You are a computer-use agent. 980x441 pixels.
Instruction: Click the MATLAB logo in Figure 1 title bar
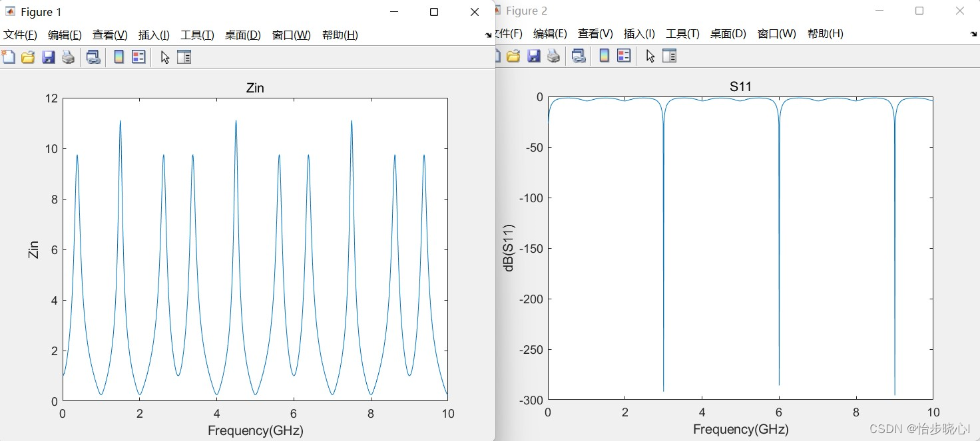click(x=10, y=12)
